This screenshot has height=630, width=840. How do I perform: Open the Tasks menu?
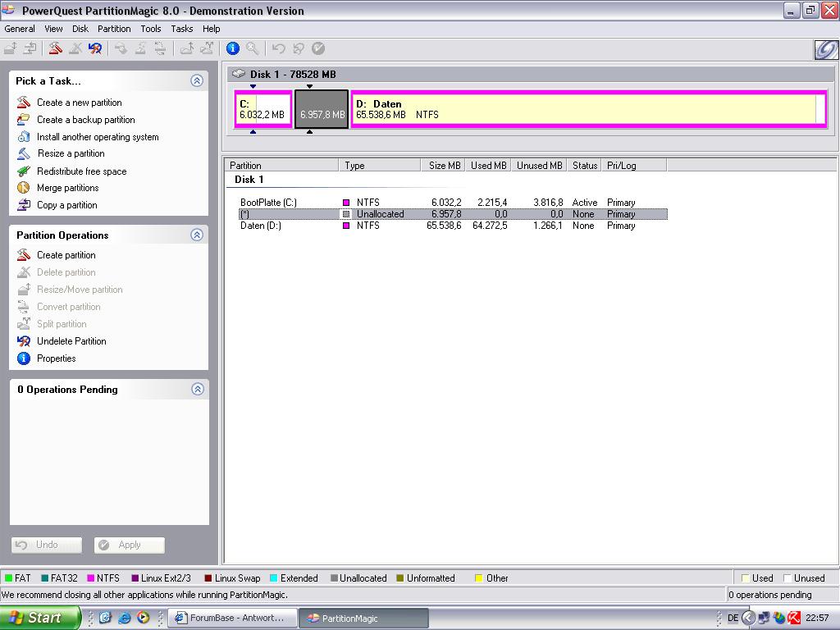[181, 29]
